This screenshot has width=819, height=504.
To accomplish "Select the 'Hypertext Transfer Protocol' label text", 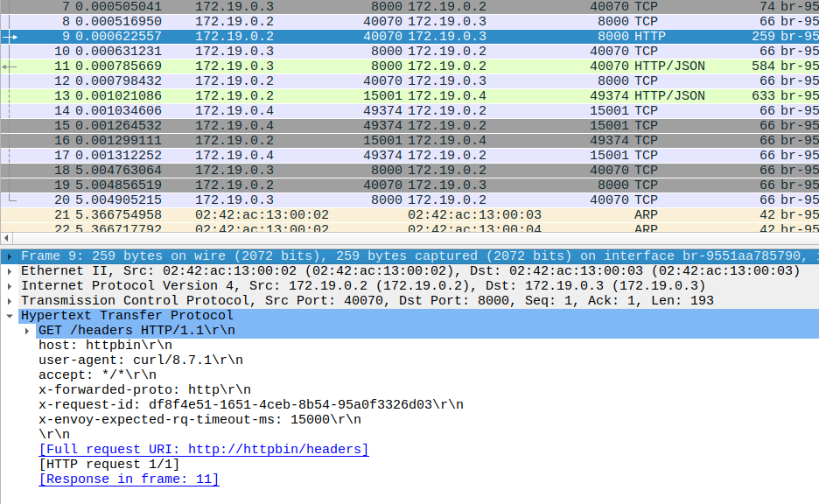I will click(x=127, y=316).
